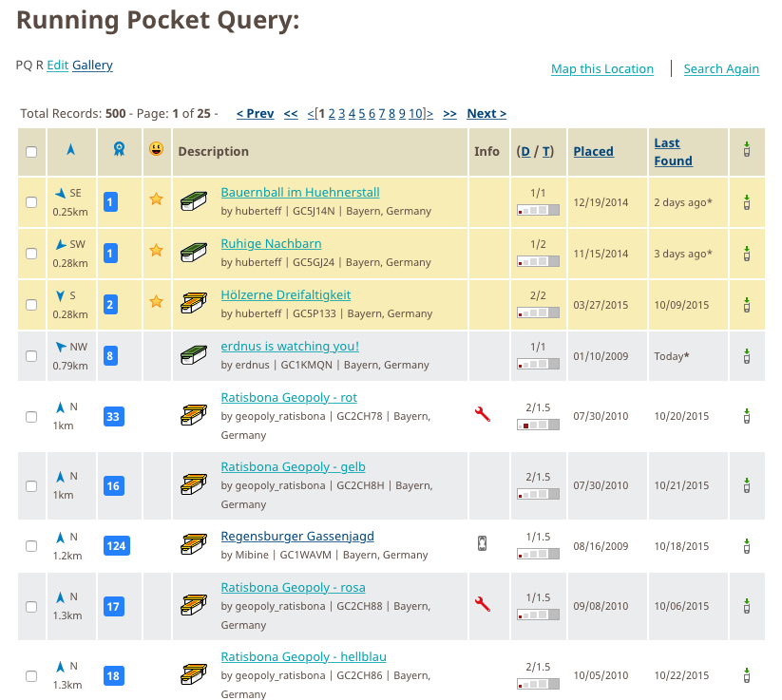Click the green cache icon beside erdnus is watching you!
The height and width of the screenshot is (700, 782).
194,355
